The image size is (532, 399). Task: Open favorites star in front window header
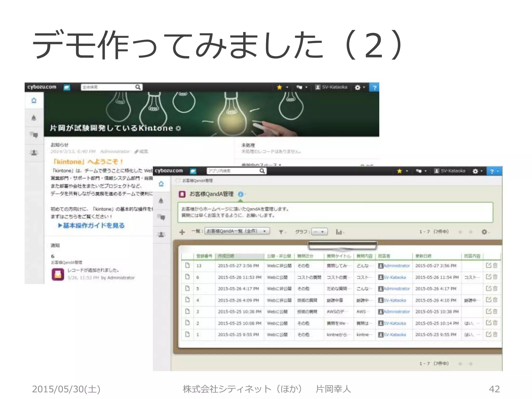(400, 171)
